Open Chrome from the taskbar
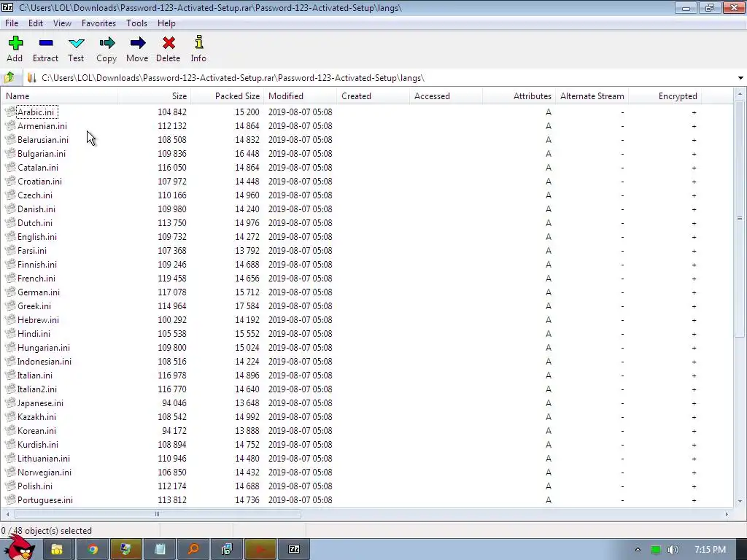The width and height of the screenshot is (747, 560). coord(93,550)
